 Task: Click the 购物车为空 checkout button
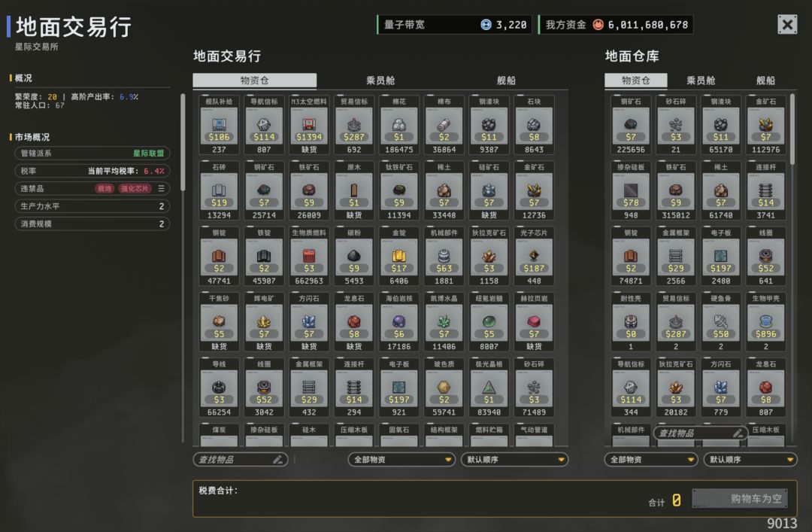(740, 498)
